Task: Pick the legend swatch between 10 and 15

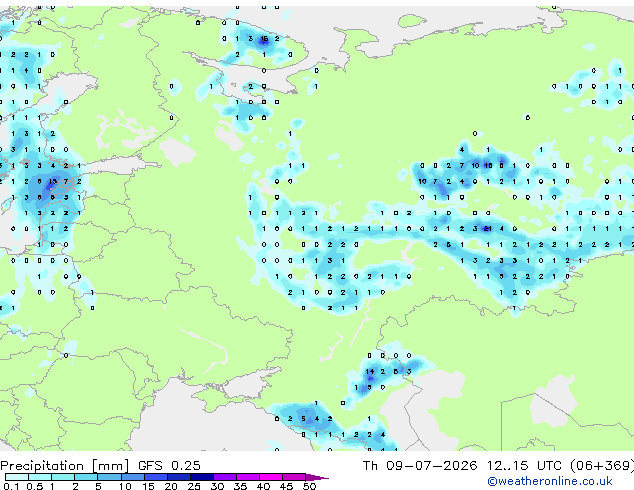Action: (132, 477)
